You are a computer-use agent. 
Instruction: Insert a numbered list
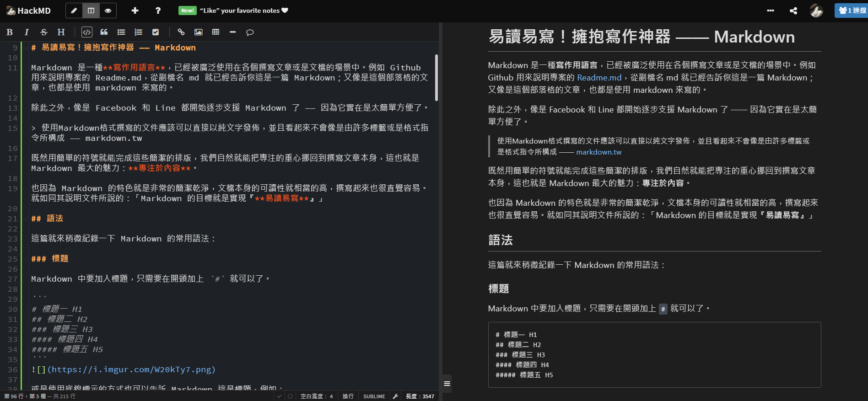pos(138,32)
